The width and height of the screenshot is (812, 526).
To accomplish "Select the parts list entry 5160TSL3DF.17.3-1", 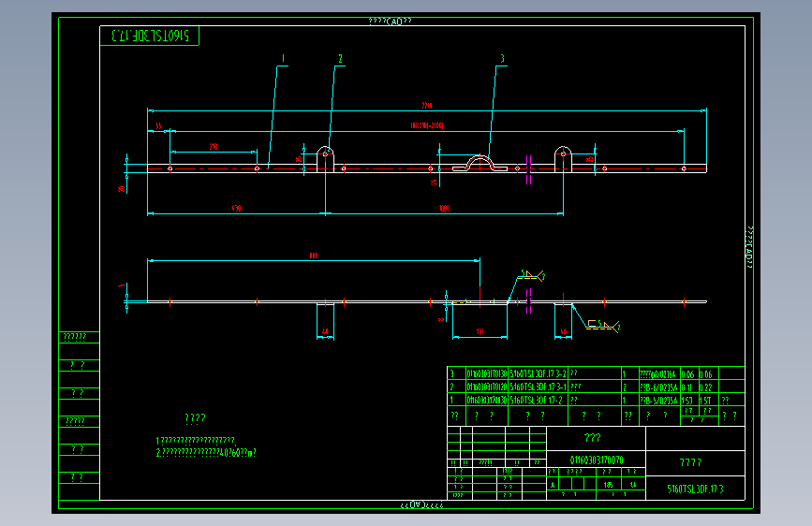I will [538, 387].
